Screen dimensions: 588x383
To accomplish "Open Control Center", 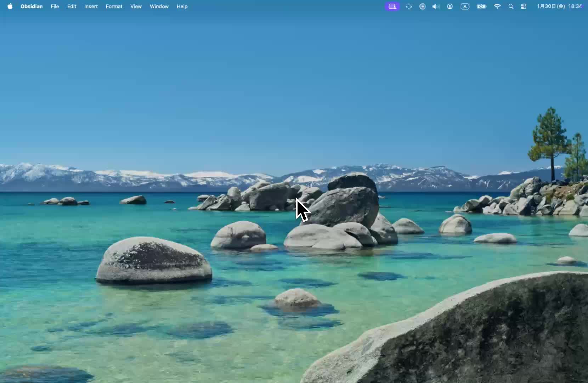I will tap(524, 6).
